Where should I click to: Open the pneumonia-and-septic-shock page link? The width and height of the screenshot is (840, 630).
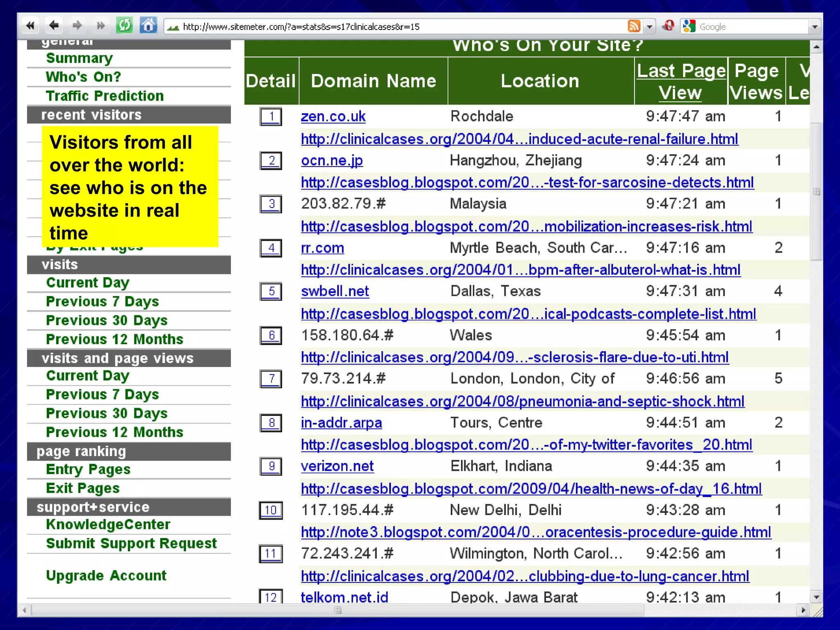click(x=523, y=401)
